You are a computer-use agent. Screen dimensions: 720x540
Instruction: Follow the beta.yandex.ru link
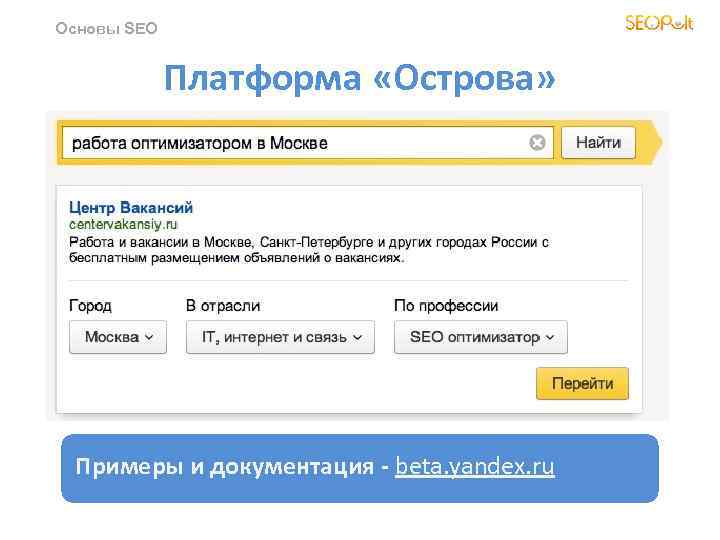tap(475, 467)
